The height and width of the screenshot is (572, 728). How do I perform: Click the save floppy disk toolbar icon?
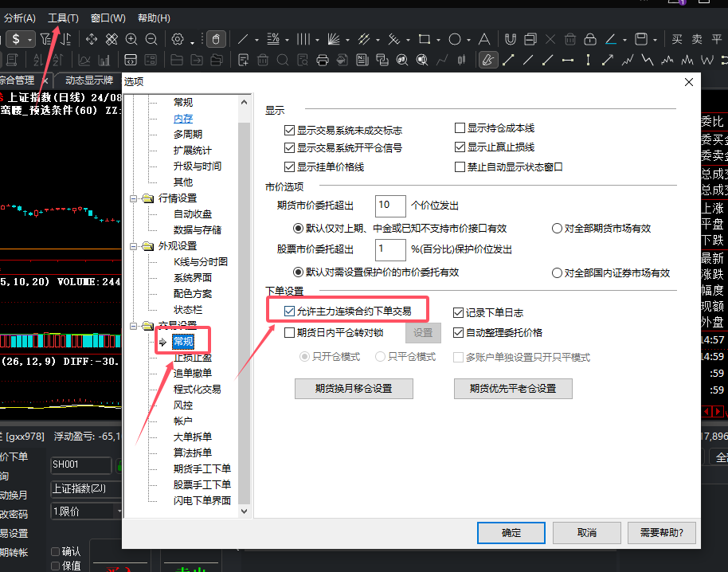pyautogui.click(x=641, y=40)
